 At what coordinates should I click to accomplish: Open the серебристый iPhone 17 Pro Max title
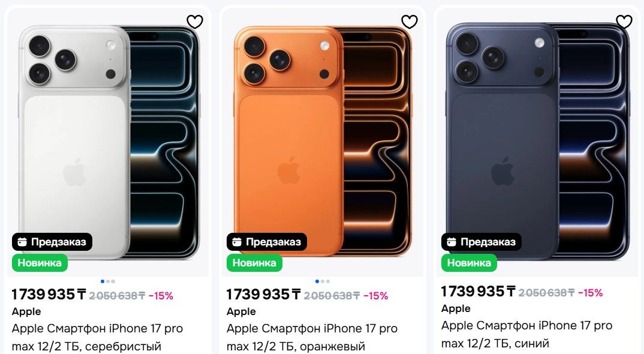pyautogui.click(x=97, y=337)
